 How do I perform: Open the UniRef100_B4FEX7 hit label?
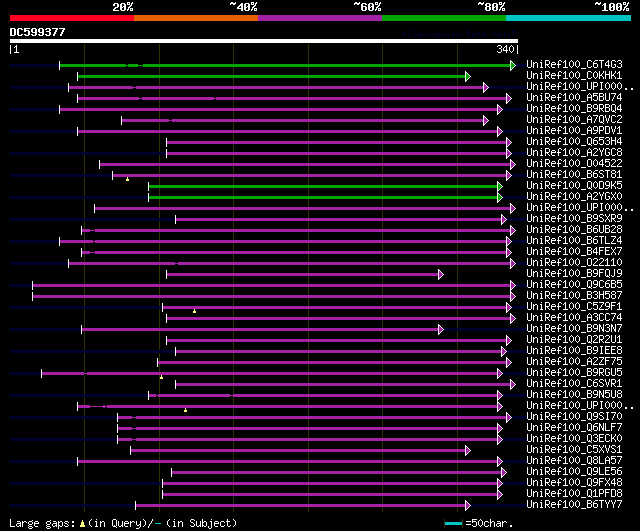point(574,252)
